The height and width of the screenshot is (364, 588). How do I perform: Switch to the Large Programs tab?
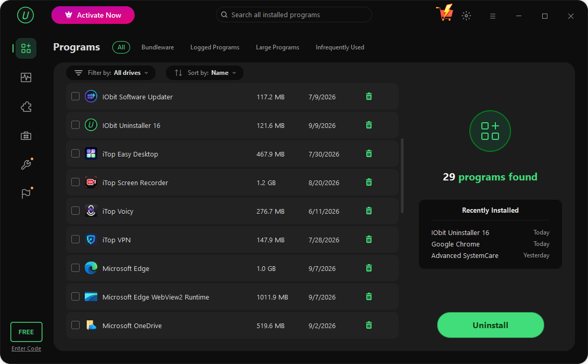pyautogui.click(x=277, y=47)
